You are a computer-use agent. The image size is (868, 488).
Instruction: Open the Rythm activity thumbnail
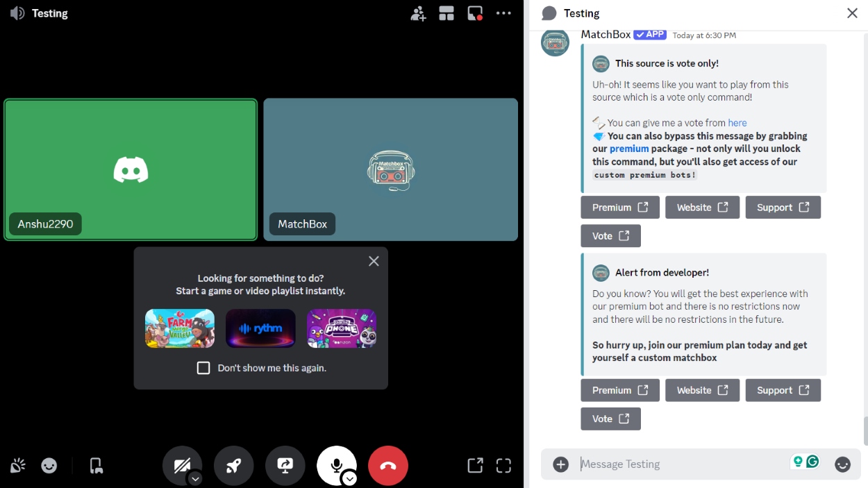point(260,328)
